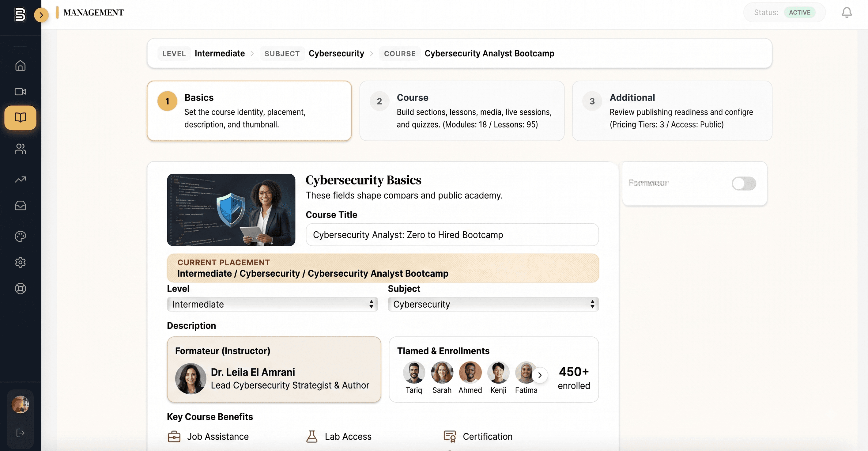
Task: Click the Lab Access benefit label
Action: (x=348, y=436)
